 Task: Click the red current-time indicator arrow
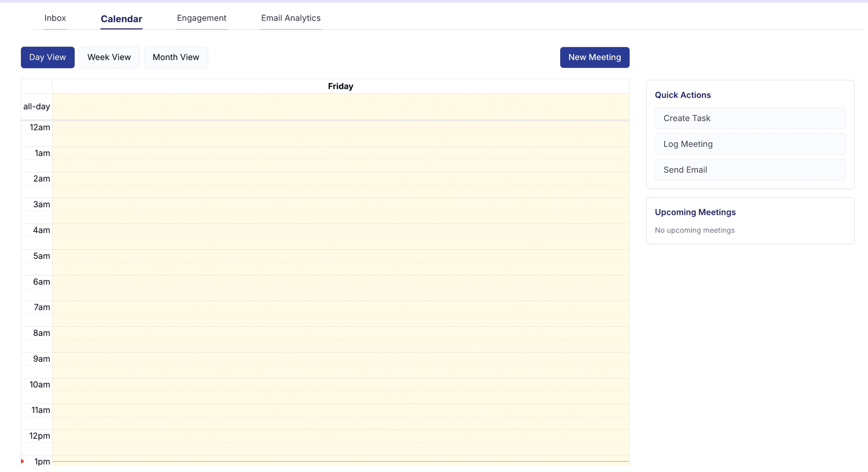22,461
